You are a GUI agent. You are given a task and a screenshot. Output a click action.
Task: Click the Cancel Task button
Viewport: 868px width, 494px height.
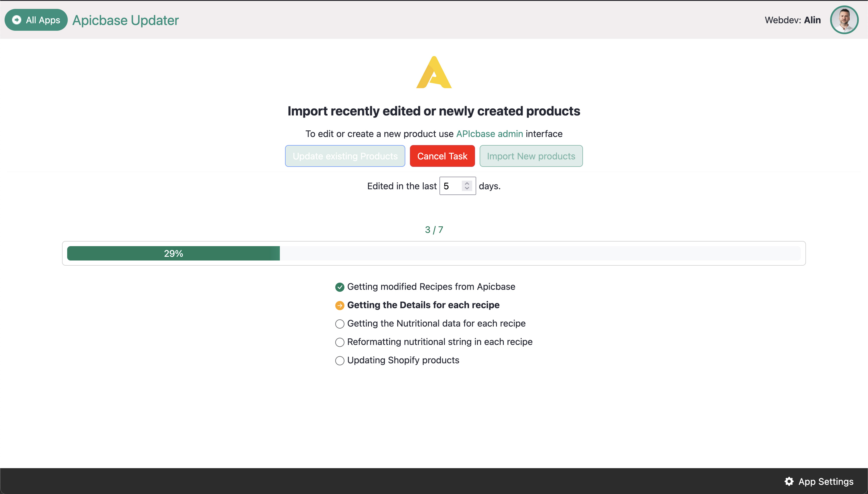tap(442, 156)
